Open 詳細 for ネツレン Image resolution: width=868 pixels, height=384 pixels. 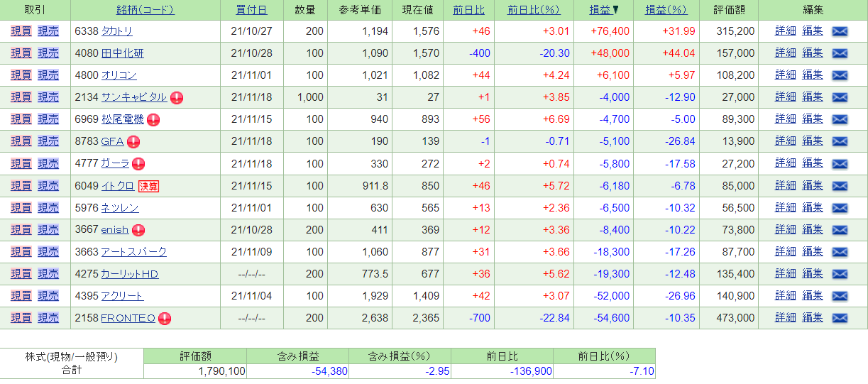(x=786, y=208)
